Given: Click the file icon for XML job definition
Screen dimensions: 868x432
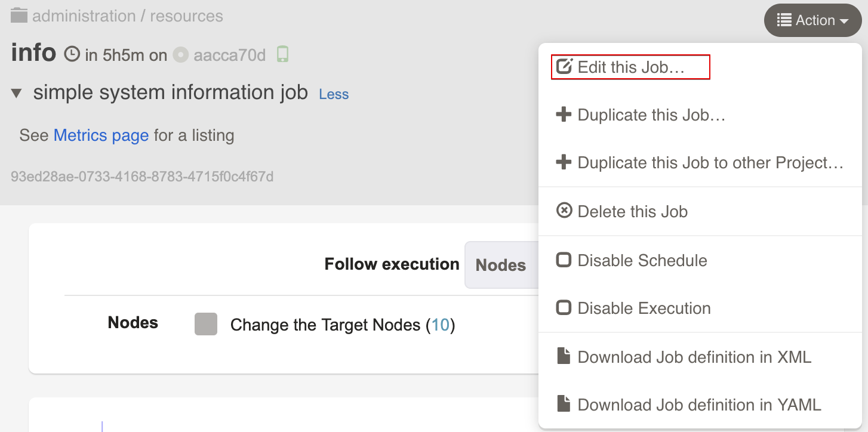Looking at the screenshot, I should [564, 356].
